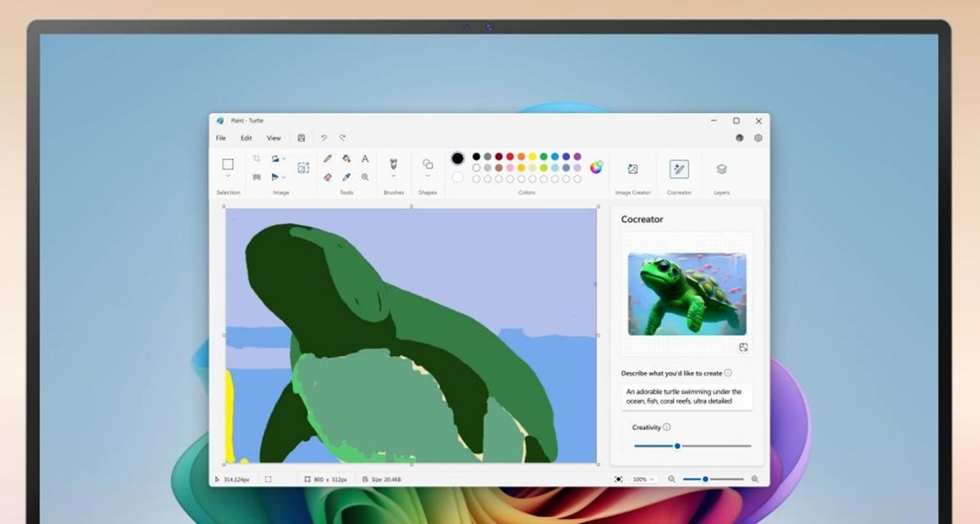Select the Pencil tool

pyautogui.click(x=327, y=159)
